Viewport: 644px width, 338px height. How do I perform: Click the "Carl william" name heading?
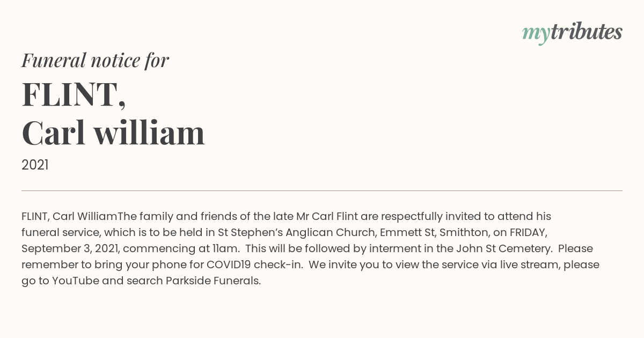(113, 133)
